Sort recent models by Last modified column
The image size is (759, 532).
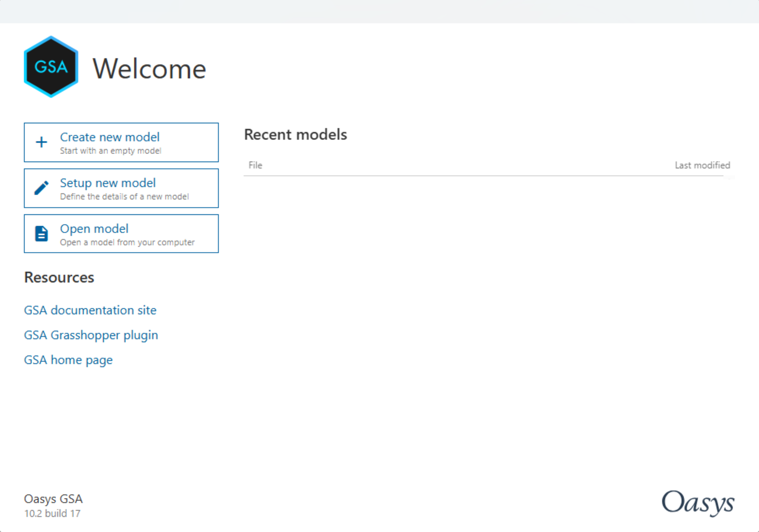click(702, 165)
